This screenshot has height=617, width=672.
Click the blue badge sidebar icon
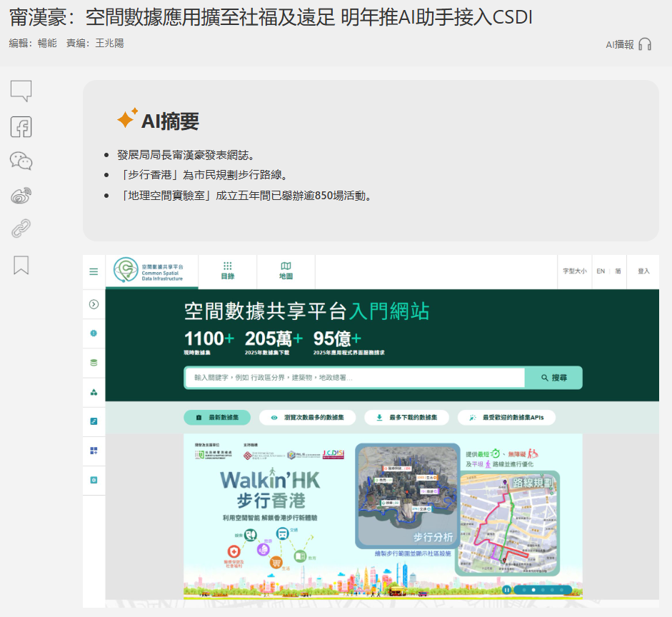(x=94, y=333)
